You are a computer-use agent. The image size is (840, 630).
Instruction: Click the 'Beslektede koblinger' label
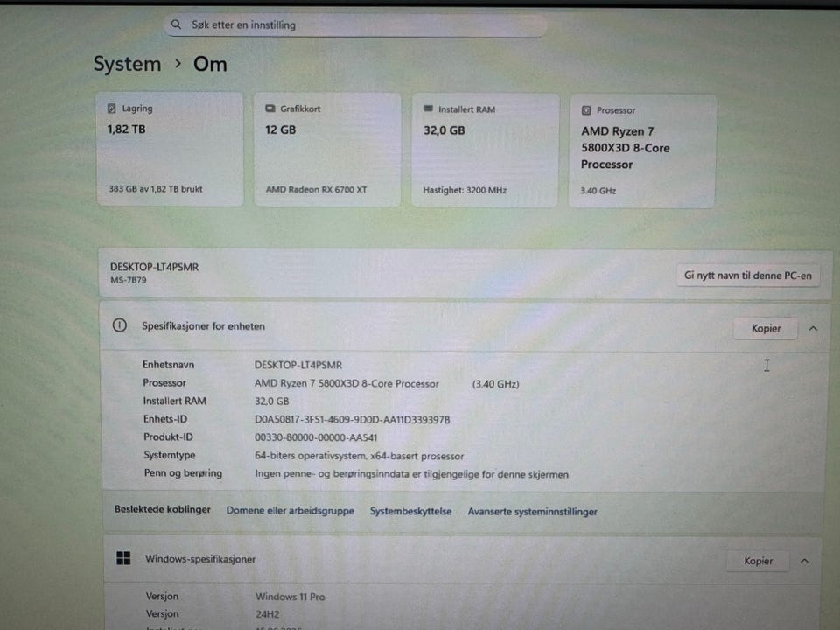coord(163,509)
